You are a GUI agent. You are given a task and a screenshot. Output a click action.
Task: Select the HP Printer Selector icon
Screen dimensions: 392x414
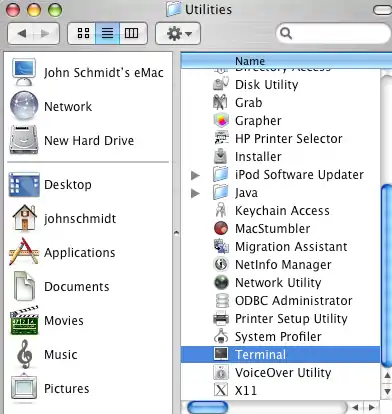click(221, 138)
